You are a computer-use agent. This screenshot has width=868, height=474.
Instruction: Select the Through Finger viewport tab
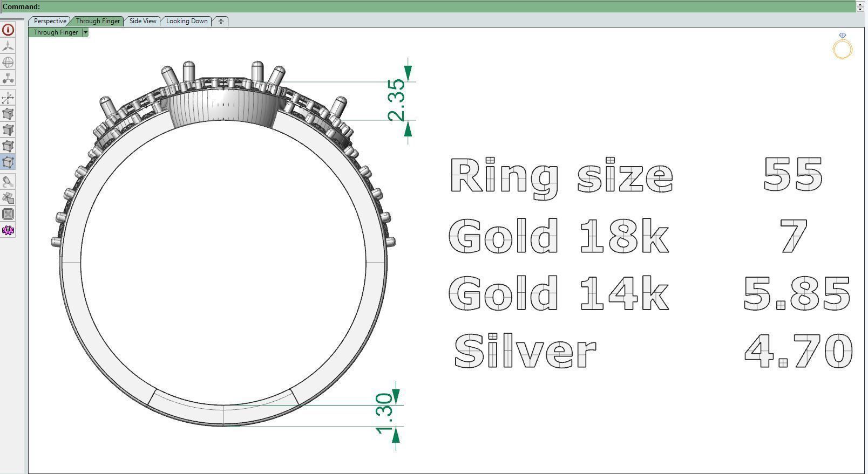tap(98, 21)
